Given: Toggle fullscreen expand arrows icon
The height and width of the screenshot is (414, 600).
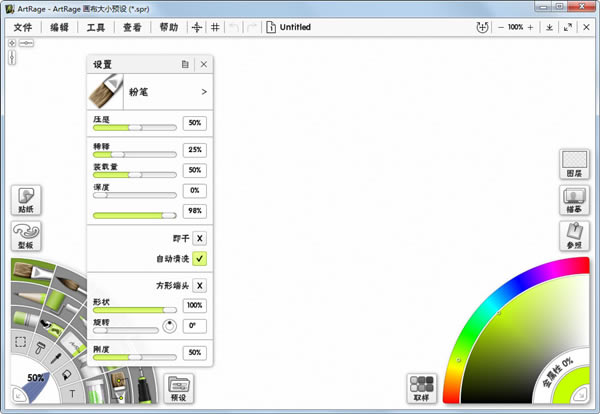Looking at the screenshot, I should pyautogui.click(x=568, y=27).
